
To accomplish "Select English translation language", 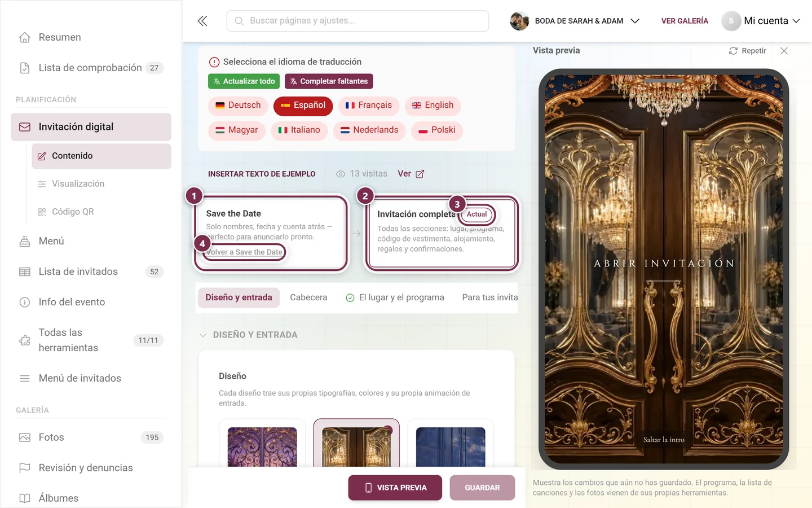I will (x=433, y=106).
